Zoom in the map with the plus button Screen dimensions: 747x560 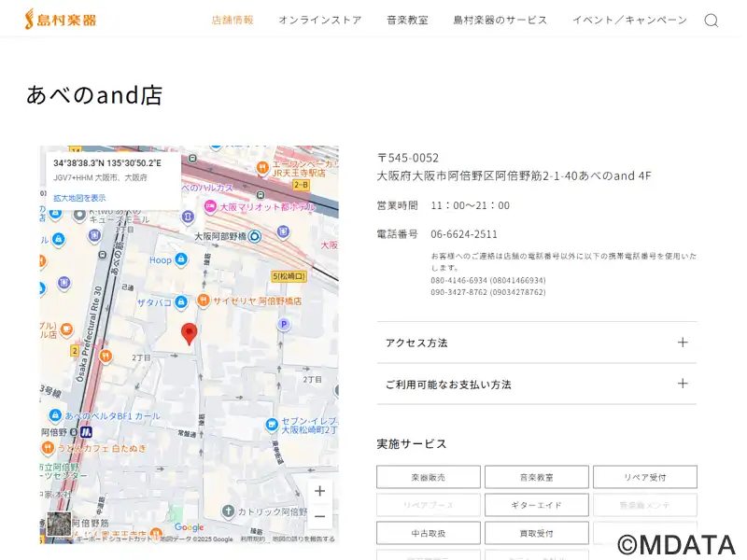click(x=320, y=491)
